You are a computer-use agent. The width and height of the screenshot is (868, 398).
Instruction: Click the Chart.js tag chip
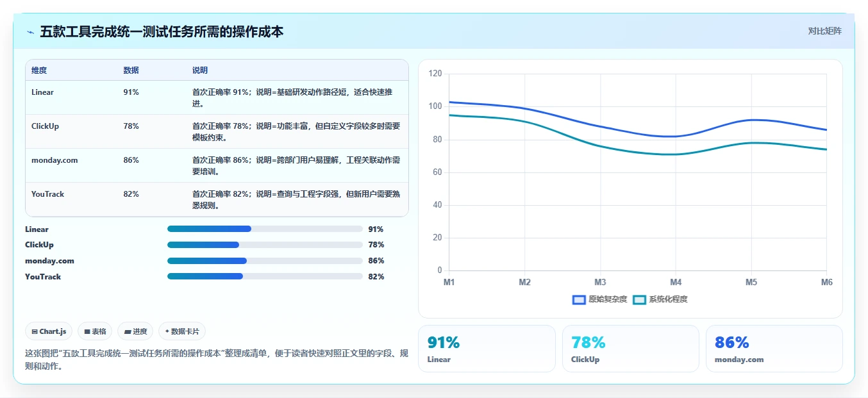[49, 331]
